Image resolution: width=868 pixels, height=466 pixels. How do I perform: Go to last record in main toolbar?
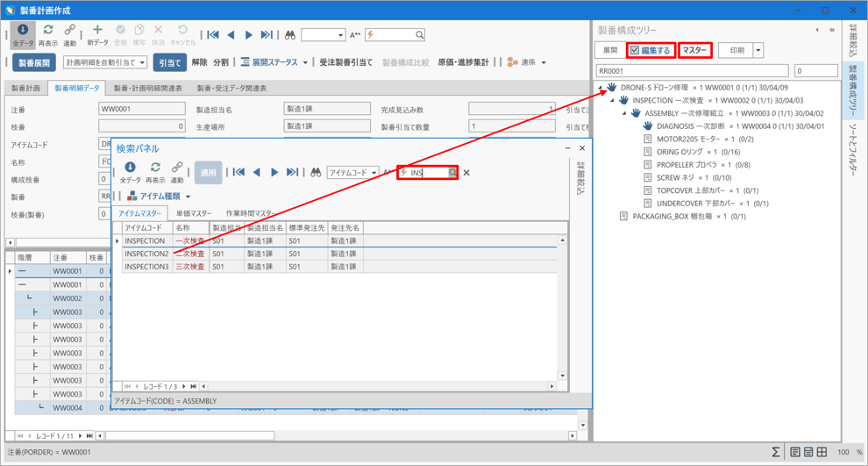pyautogui.click(x=267, y=35)
